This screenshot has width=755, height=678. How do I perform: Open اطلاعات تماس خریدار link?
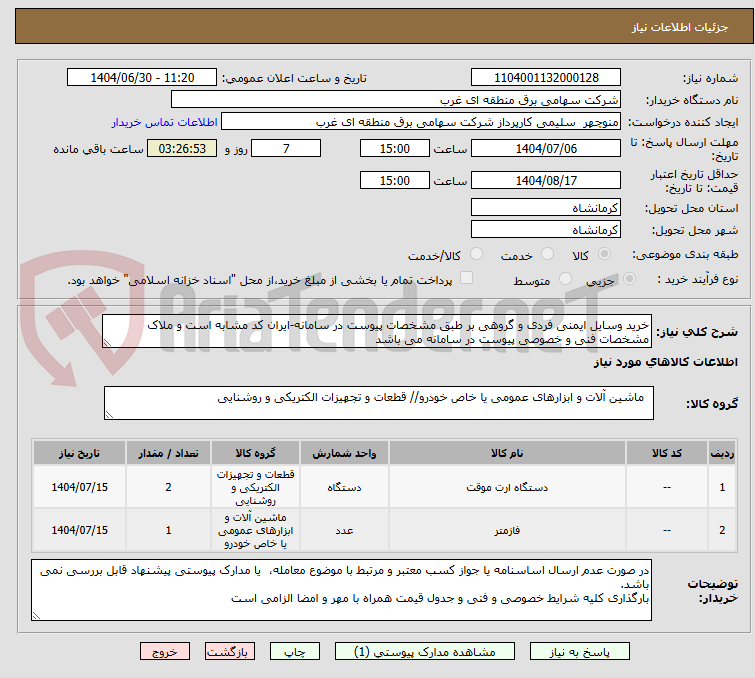[165, 122]
